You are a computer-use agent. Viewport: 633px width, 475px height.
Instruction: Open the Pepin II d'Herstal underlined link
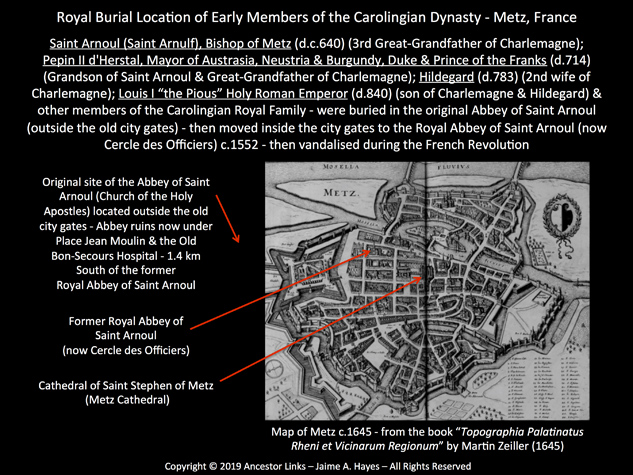coord(295,60)
